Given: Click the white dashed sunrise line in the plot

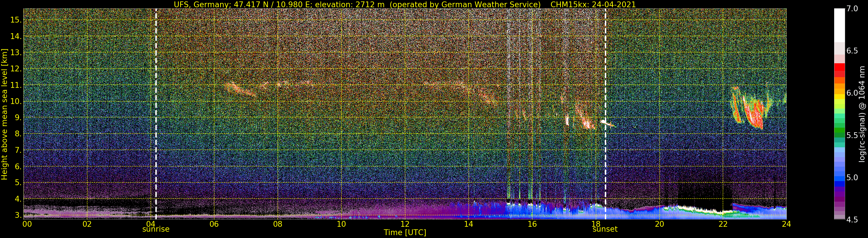Looking at the screenshot, I should coord(156,114).
